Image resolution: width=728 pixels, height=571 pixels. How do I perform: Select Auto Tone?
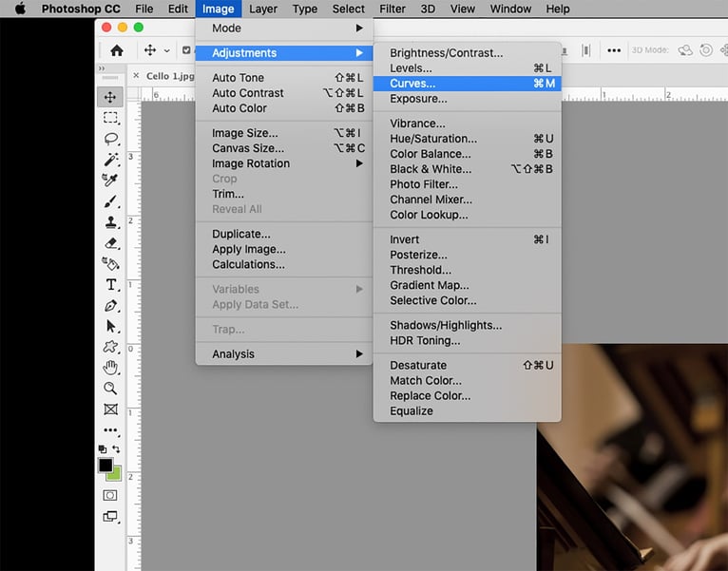[284, 78]
